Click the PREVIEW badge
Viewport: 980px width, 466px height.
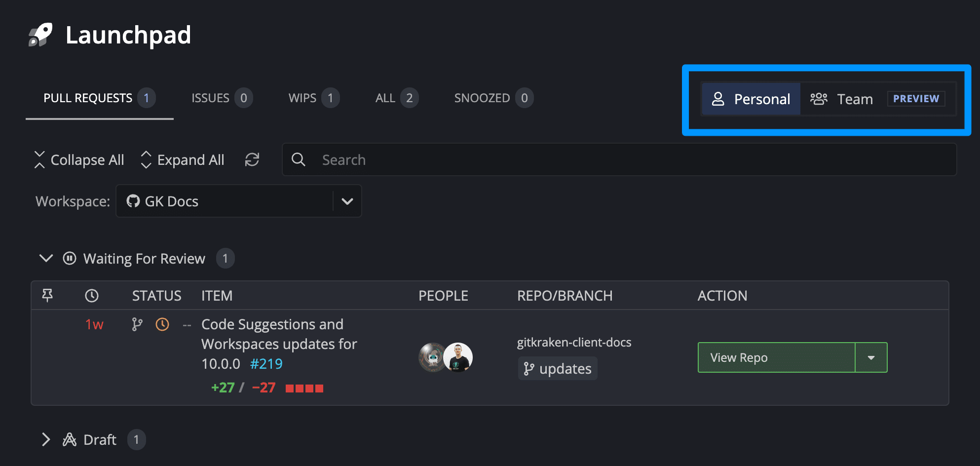(916, 99)
